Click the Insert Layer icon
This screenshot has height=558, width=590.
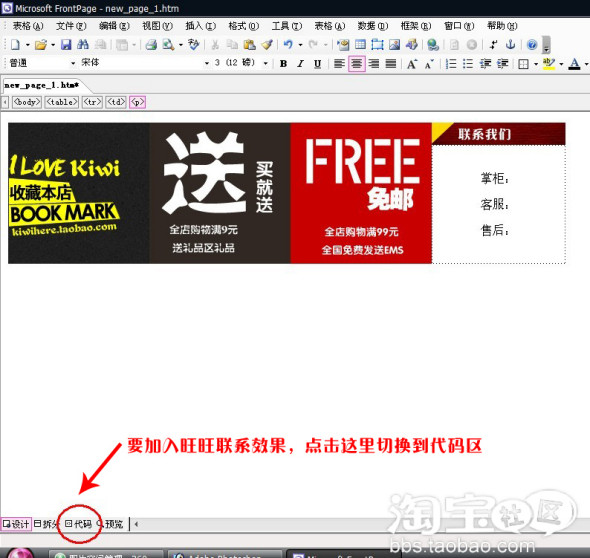click(x=377, y=45)
